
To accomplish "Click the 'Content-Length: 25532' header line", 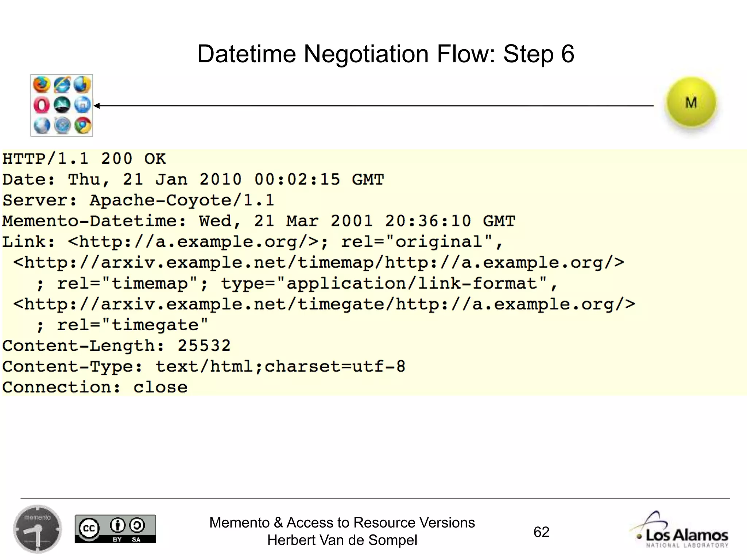I will tap(116, 346).
